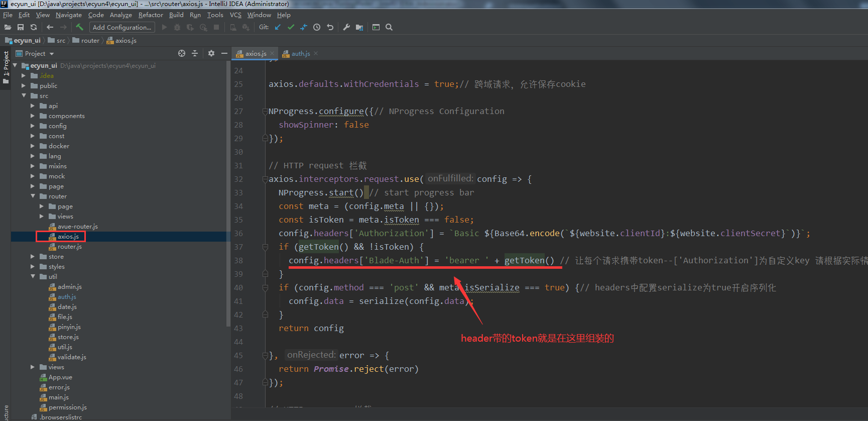Expand the store folder arrow
The width and height of the screenshot is (868, 421).
pyautogui.click(x=33, y=256)
